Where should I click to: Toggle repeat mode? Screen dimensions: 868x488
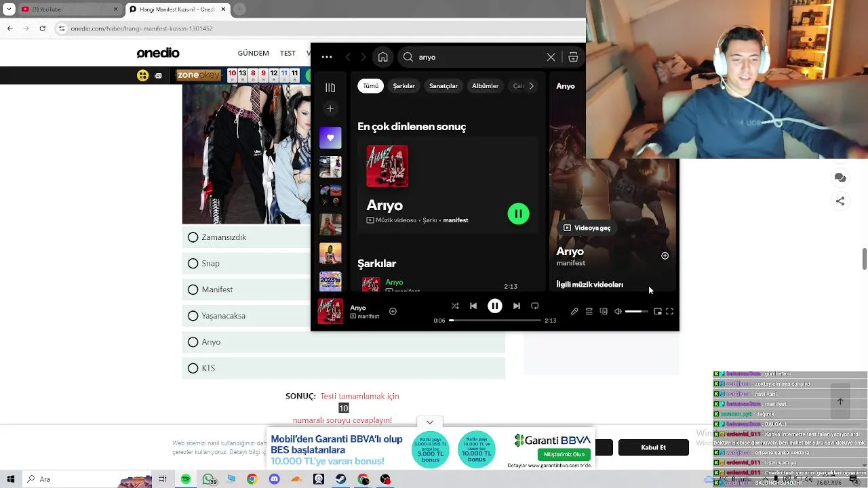(x=535, y=306)
